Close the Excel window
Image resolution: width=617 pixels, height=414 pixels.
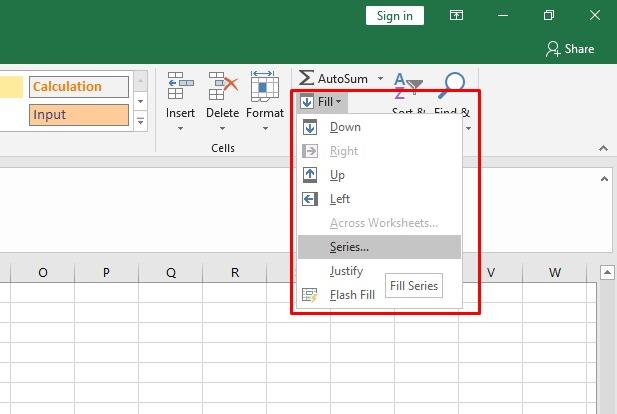pyautogui.click(x=595, y=16)
